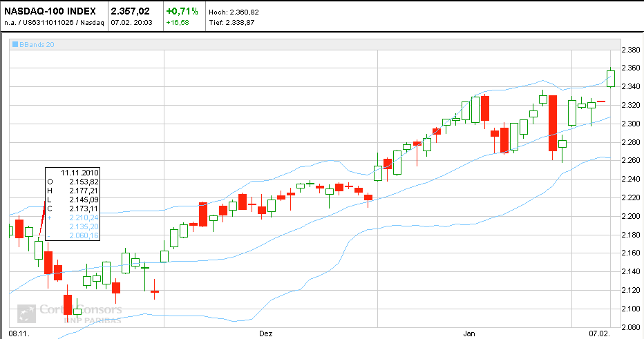Click the 2.340 price axis label
Screen dimensions: 644x339
[x=631, y=86]
